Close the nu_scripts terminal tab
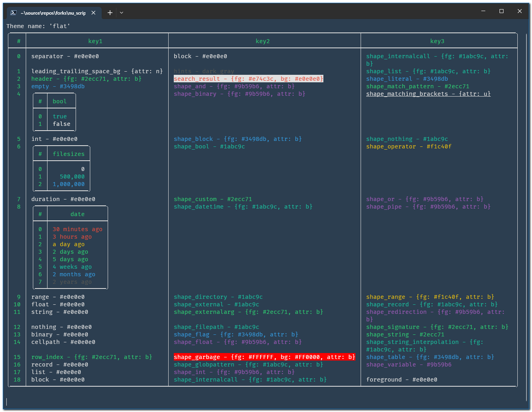Screen dimensions: 532x412 click(93, 13)
